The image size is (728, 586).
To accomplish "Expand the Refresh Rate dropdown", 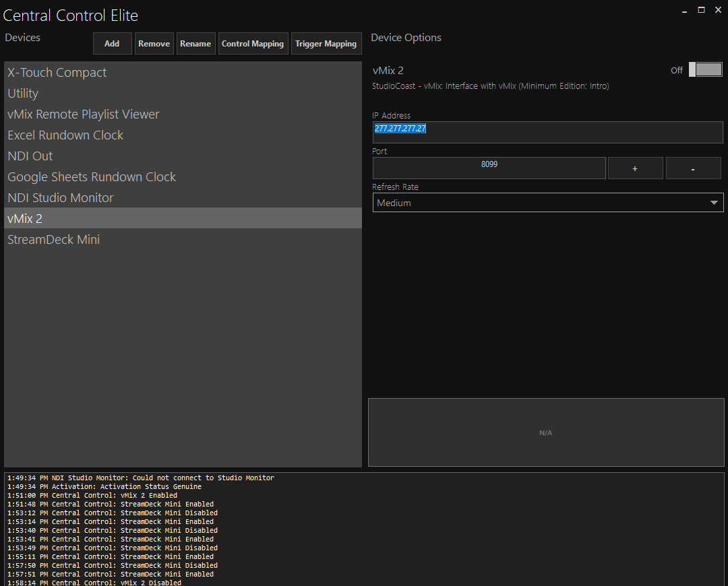I will (547, 203).
